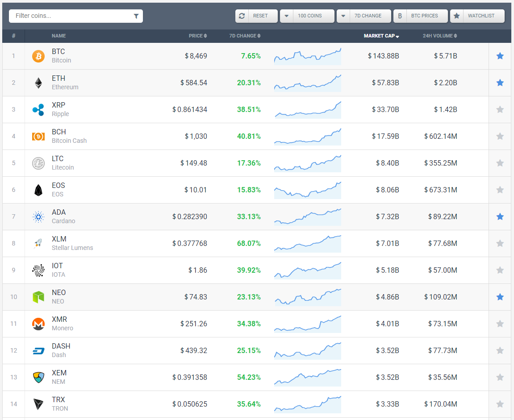Open the TRON coin name link

pos(60,408)
